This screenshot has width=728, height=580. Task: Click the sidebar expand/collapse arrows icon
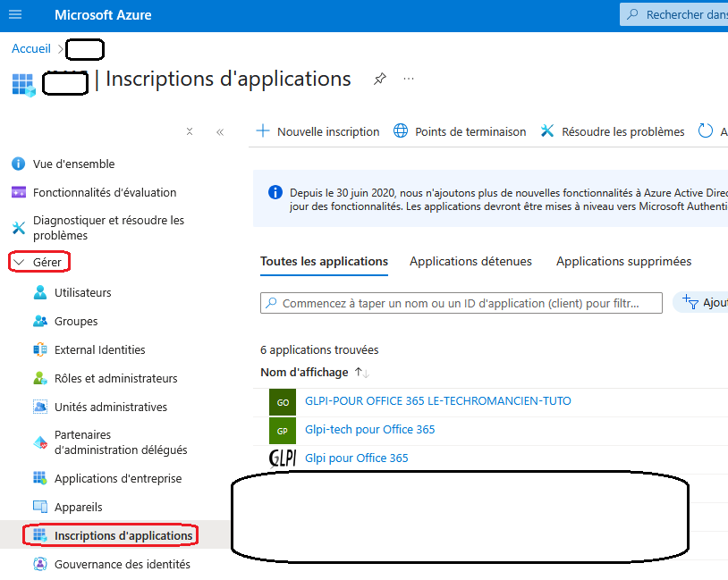coord(190,131)
